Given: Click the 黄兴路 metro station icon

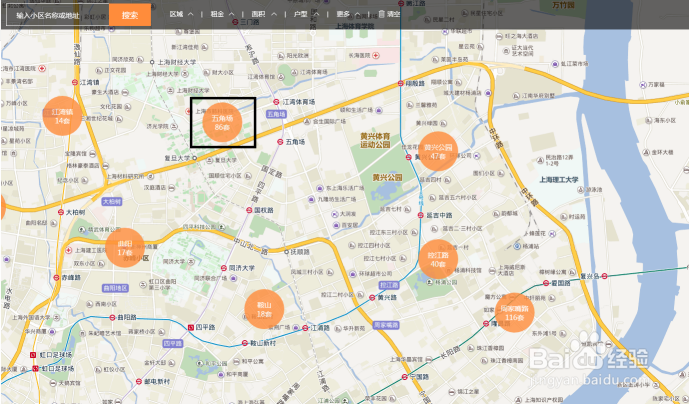Looking at the screenshot, I should tap(372, 298).
